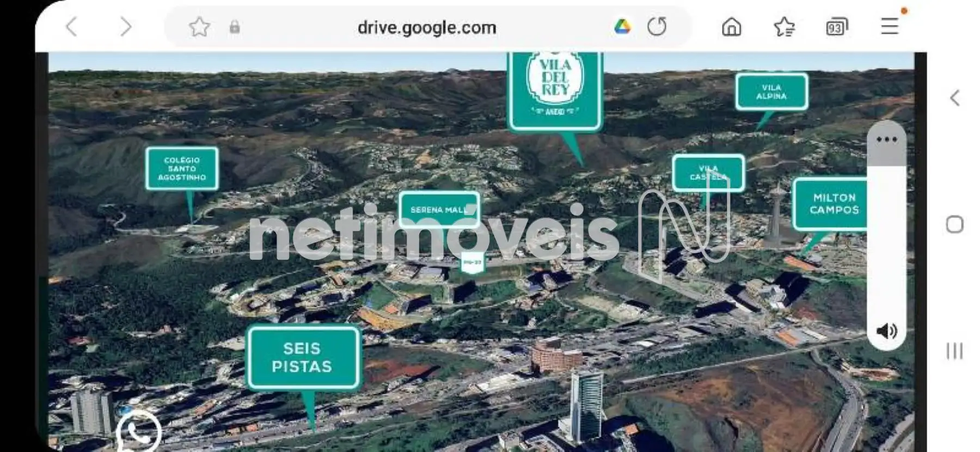The width and height of the screenshot is (980, 452).
Task: Go forward with the browser forward arrow
Action: [x=126, y=27]
